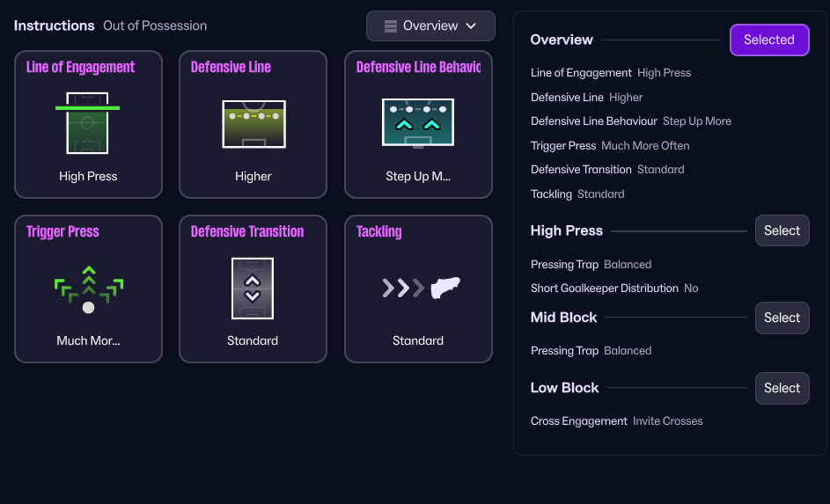The image size is (830, 504).
Task: Click the Selected button for Overview
Action: click(768, 40)
